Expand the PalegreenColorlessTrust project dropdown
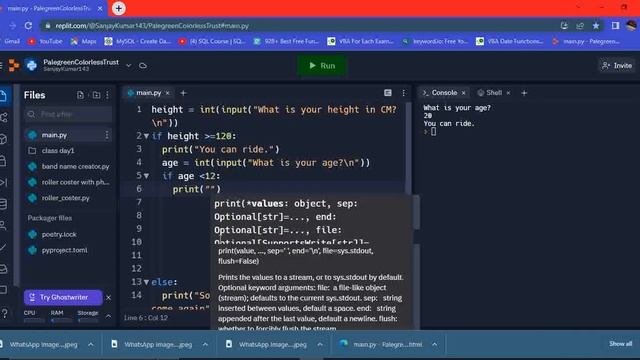640x360 pixels. 129,65
